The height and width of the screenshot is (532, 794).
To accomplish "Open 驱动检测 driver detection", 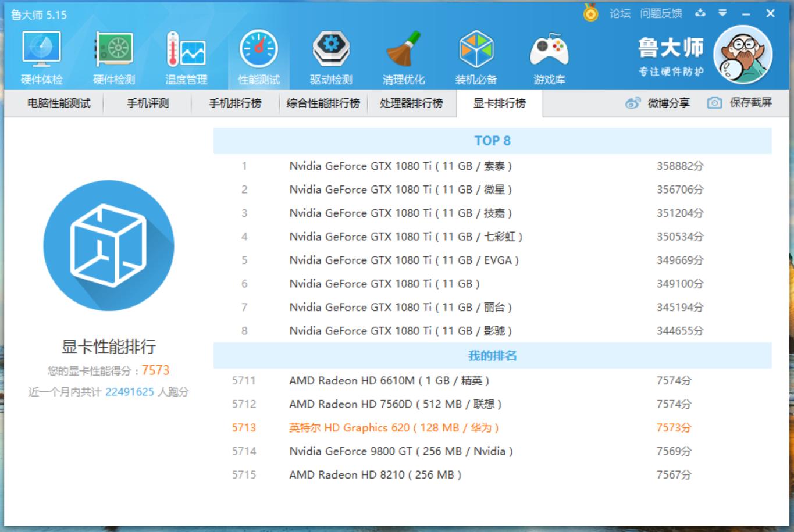I will coord(330,56).
